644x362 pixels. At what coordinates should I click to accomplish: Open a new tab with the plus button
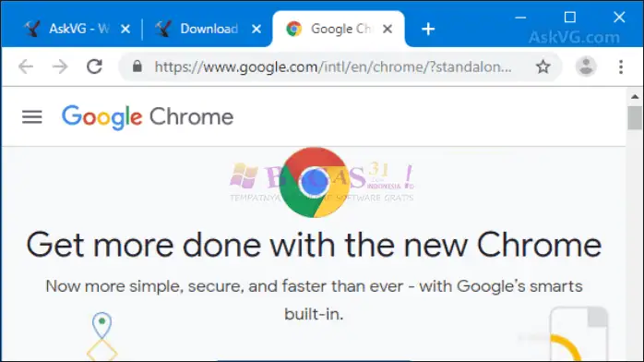point(428,30)
